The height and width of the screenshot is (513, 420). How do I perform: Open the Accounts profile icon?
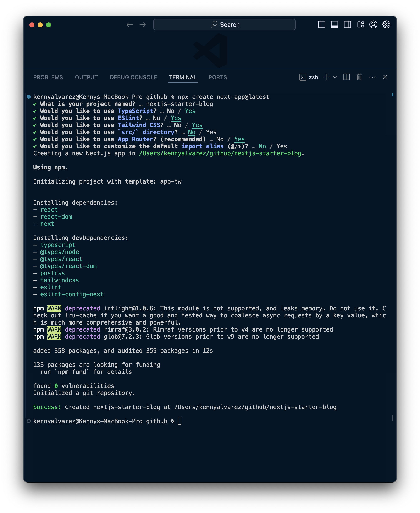(373, 24)
